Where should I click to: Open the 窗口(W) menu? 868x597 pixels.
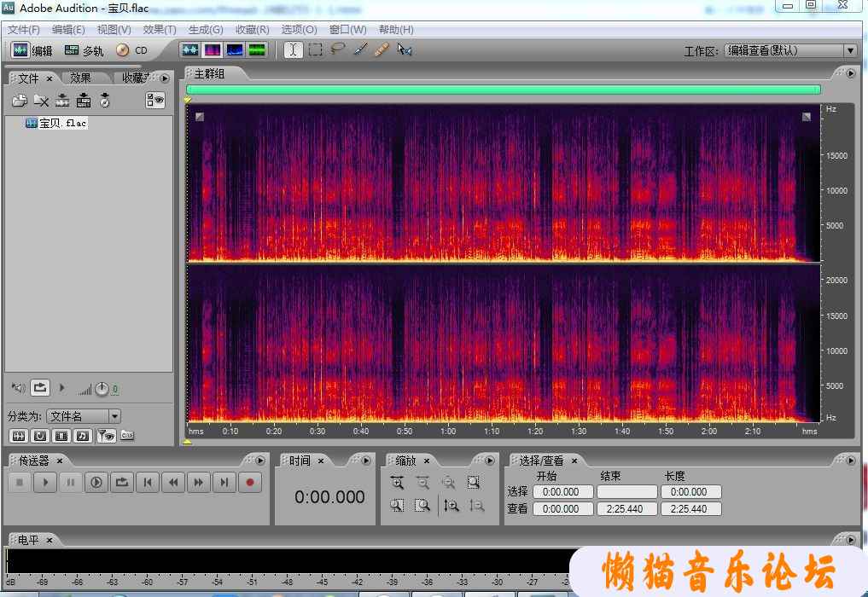347,29
